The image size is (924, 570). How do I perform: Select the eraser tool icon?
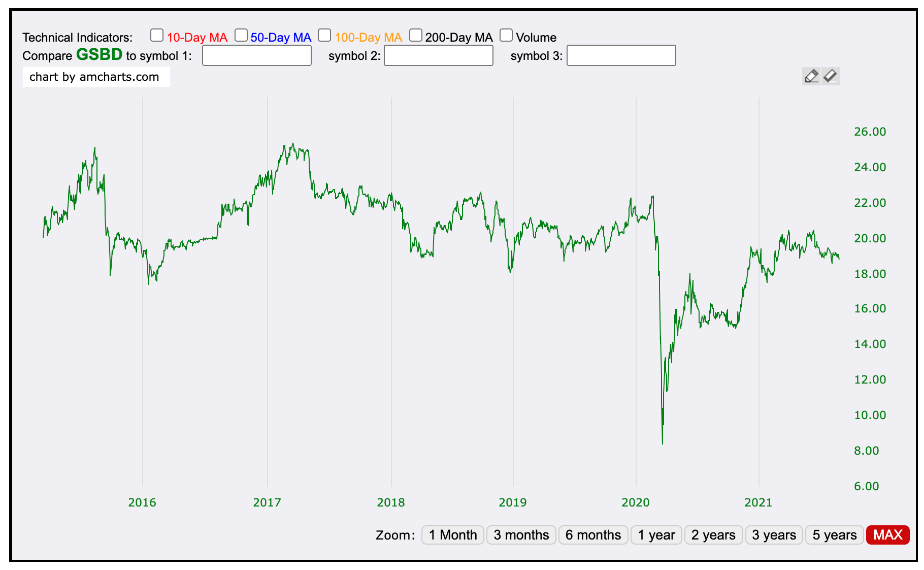click(830, 76)
